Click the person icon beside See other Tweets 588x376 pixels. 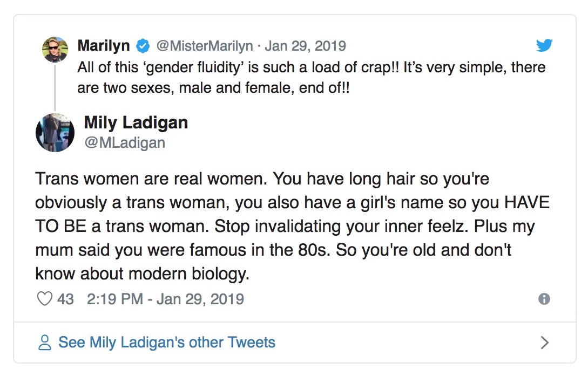coord(45,343)
